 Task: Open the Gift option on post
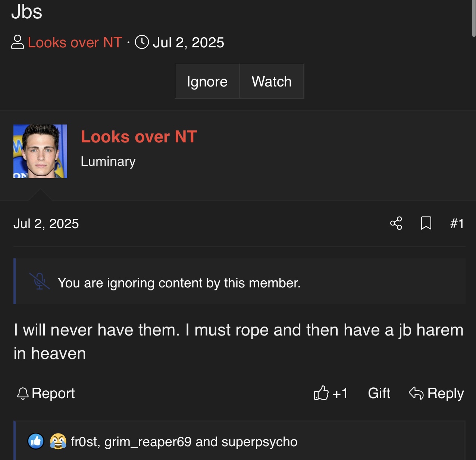tap(379, 393)
